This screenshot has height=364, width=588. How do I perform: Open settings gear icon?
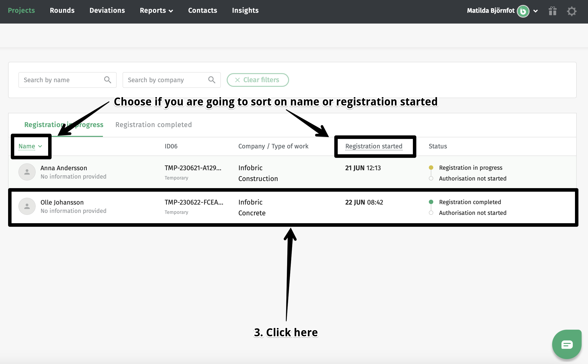coord(572,11)
